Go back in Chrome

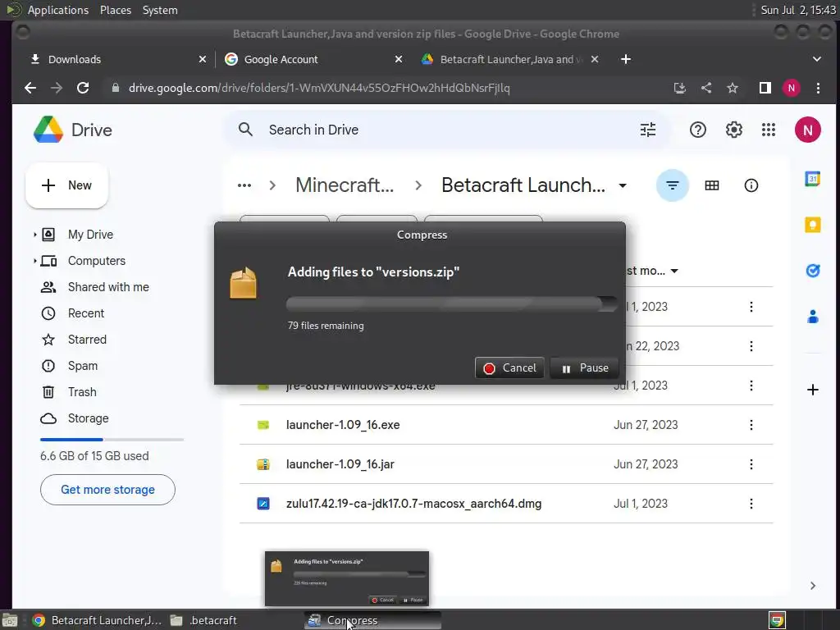point(30,88)
